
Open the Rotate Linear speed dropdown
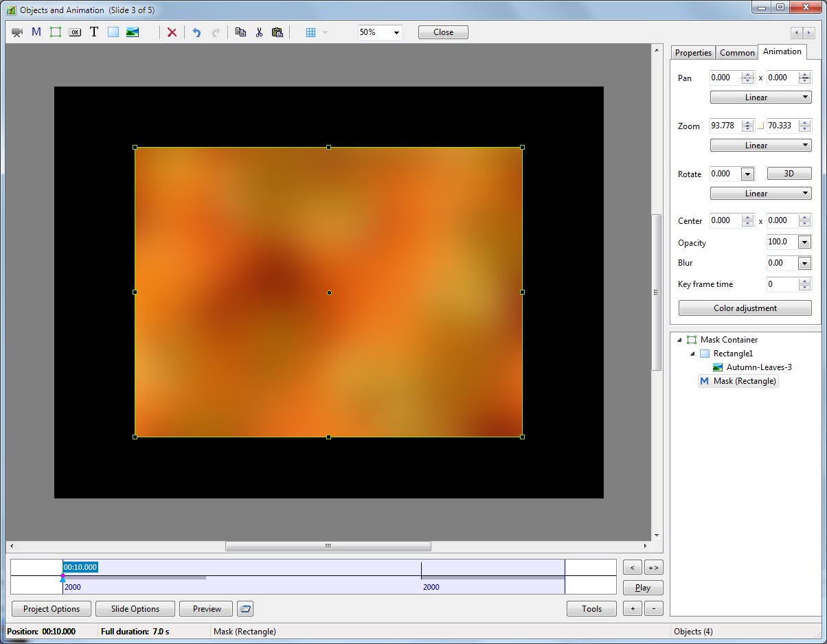(x=760, y=194)
